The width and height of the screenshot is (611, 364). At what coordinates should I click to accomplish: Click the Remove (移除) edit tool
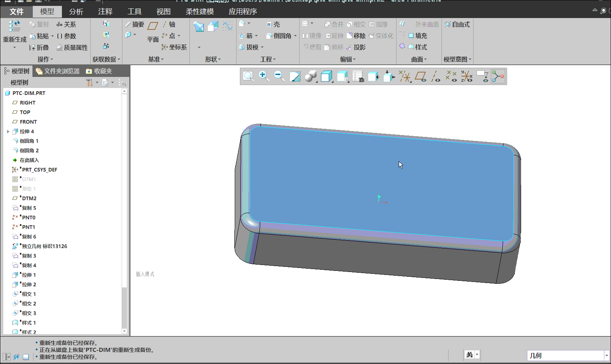click(x=356, y=36)
